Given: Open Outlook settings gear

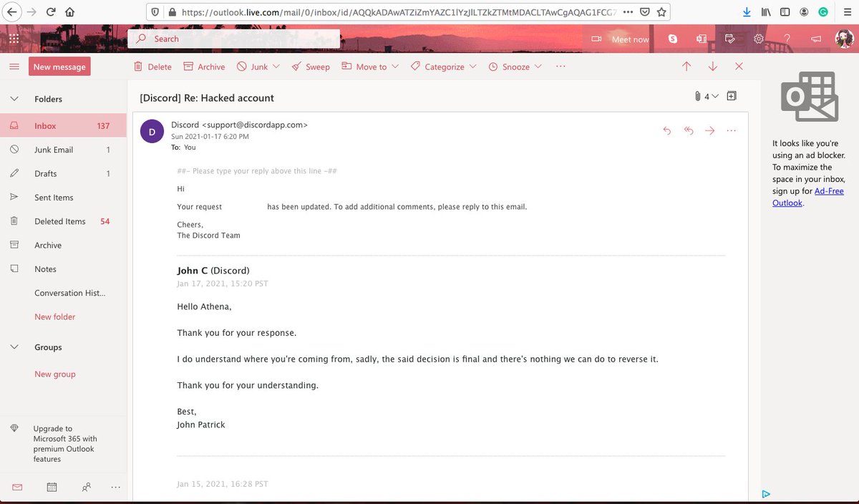Looking at the screenshot, I should [x=759, y=39].
